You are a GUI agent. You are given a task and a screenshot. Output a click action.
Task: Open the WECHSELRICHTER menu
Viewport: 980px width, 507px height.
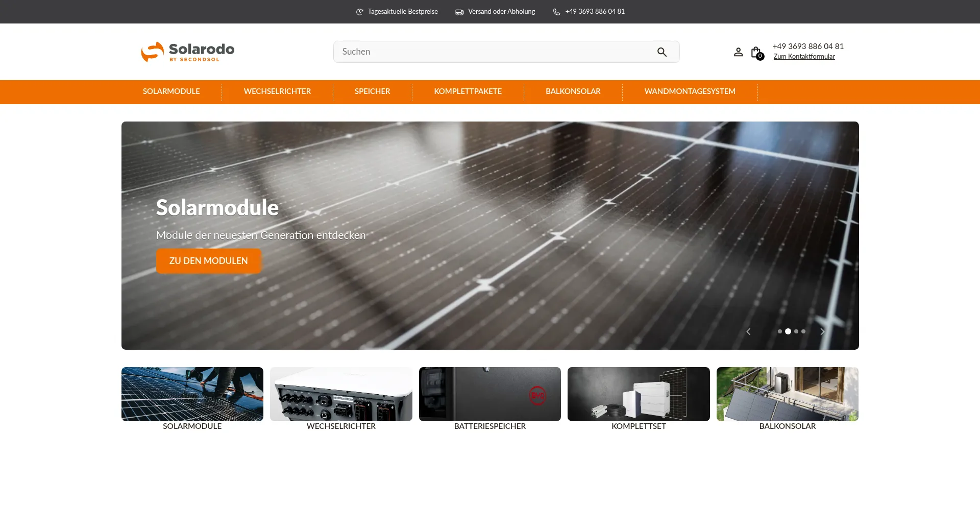(x=277, y=92)
